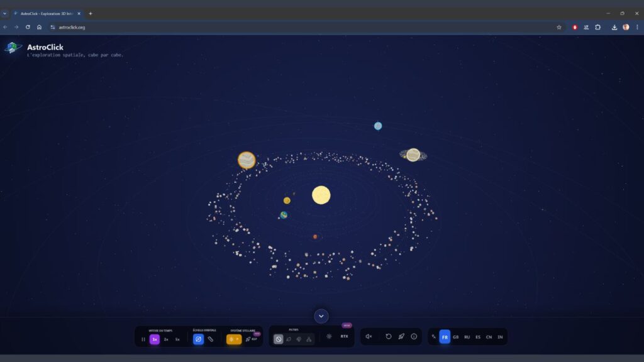Click the brightness sun icon beside RTX
The height and width of the screenshot is (362, 644).
click(x=329, y=336)
